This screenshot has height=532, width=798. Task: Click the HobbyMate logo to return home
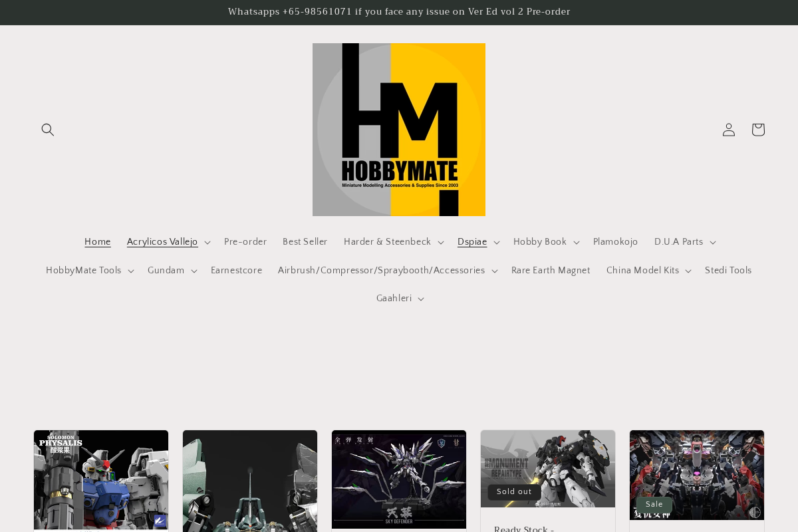point(399,129)
